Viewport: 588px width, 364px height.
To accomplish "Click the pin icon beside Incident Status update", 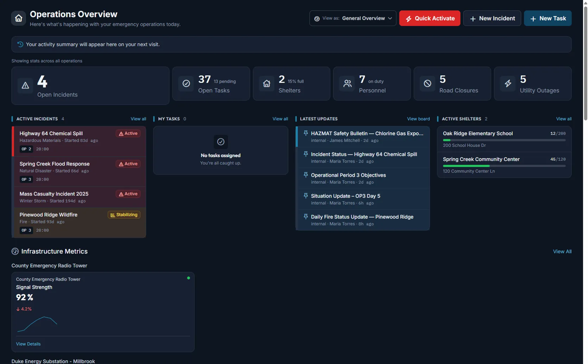I will (x=306, y=154).
